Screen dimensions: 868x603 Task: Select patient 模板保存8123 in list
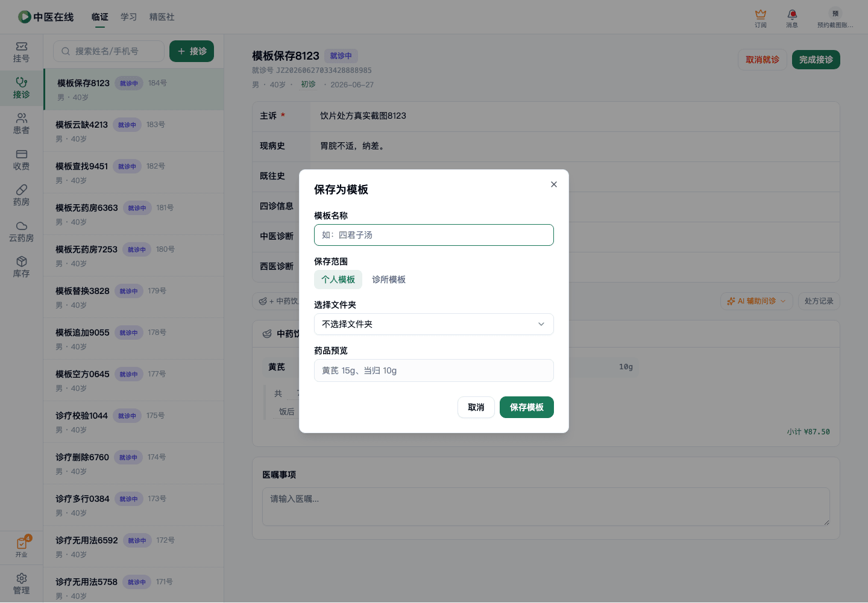tap(134, 89)
